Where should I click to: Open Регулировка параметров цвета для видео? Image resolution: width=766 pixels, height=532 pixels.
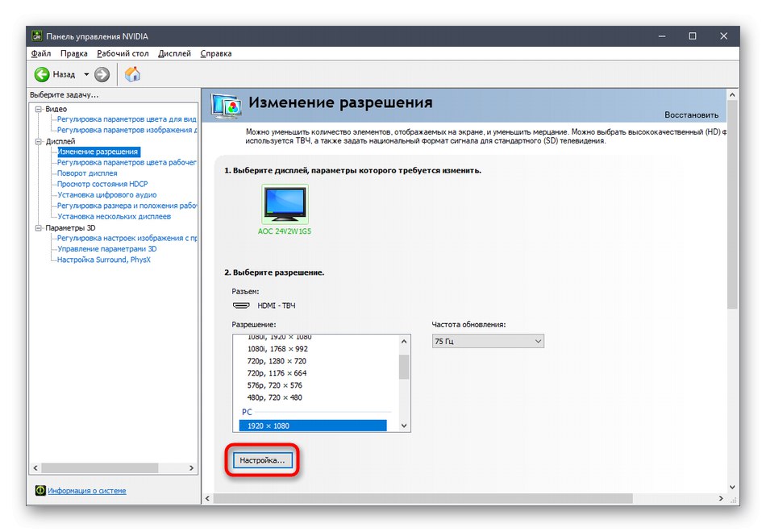pos(127,119)
